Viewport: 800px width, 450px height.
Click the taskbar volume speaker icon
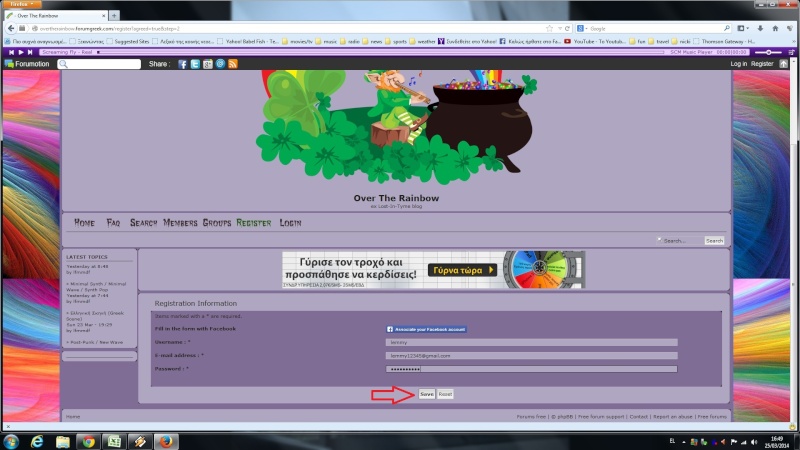point(754,442)
